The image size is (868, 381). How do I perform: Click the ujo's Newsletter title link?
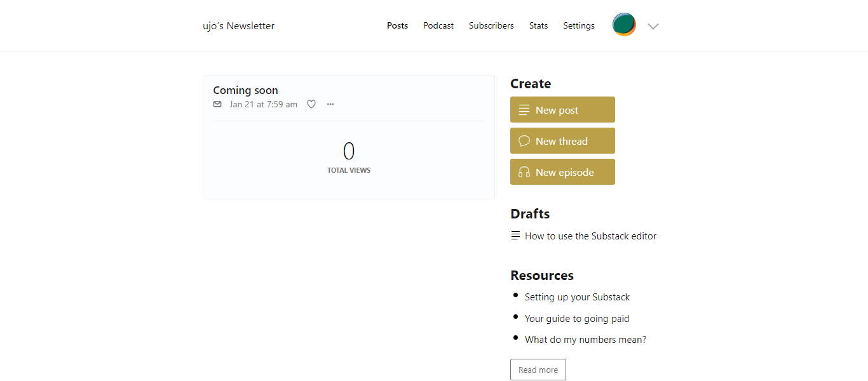coord(238,26)
